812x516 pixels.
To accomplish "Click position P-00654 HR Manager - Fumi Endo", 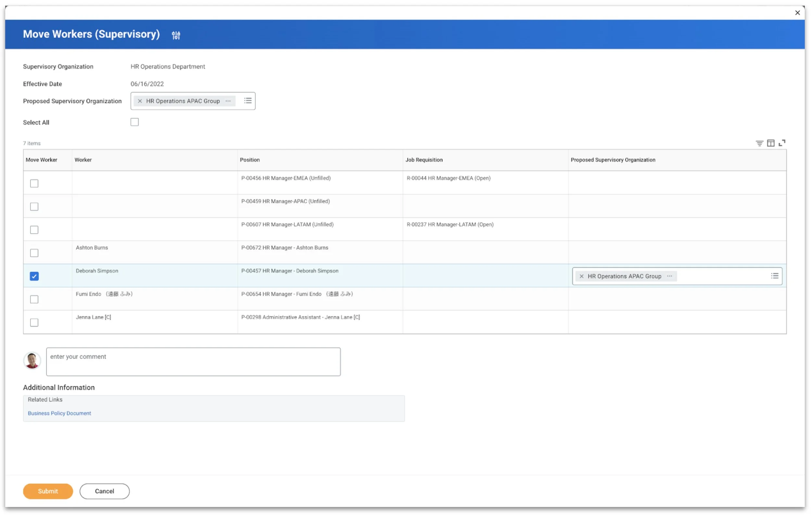I will point(297,294).
